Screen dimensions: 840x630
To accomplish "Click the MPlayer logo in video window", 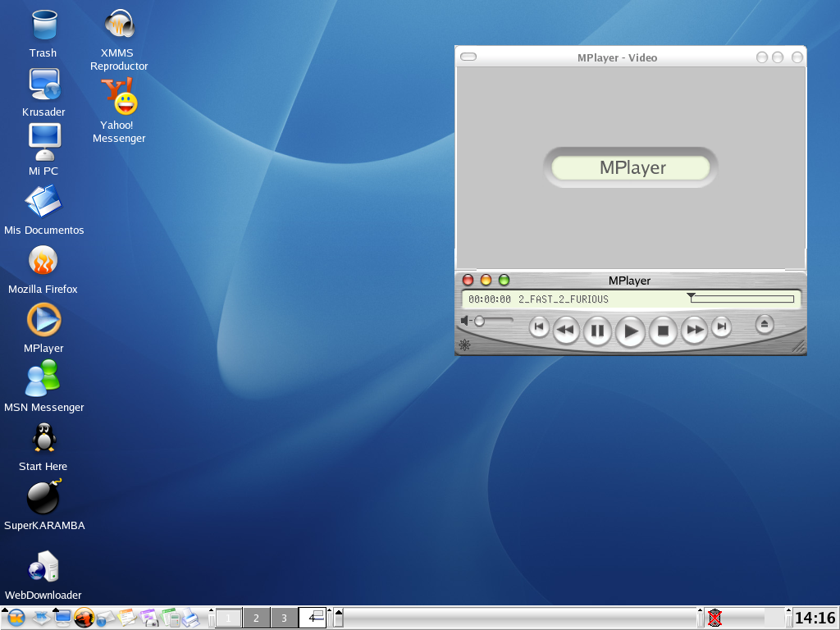I will coord(631,167).
